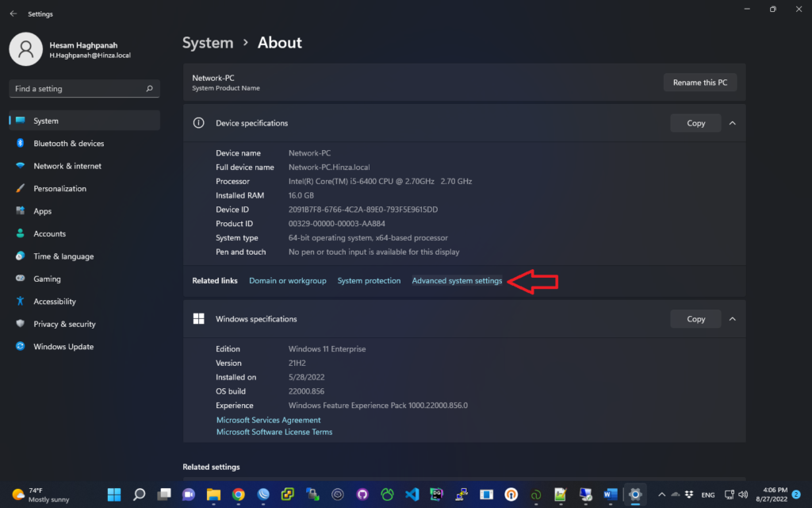812x508 pixels.
Task: Copy the Device specifications
Action: pos(695,123)
